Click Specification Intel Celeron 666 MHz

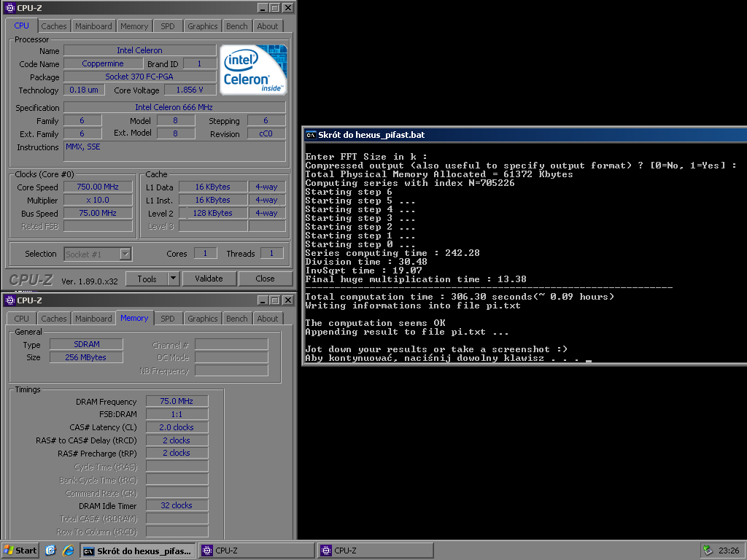[x=174, y=108]
